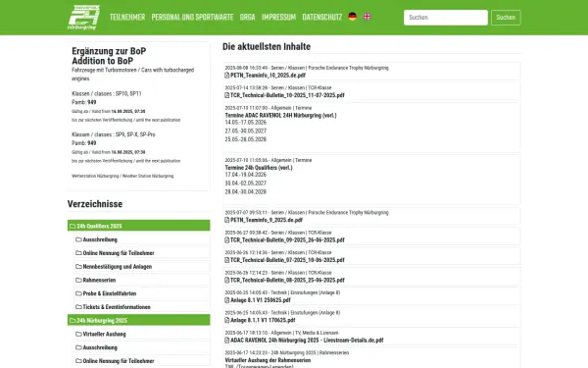Open Personal und Sportwarte menu

192,17
